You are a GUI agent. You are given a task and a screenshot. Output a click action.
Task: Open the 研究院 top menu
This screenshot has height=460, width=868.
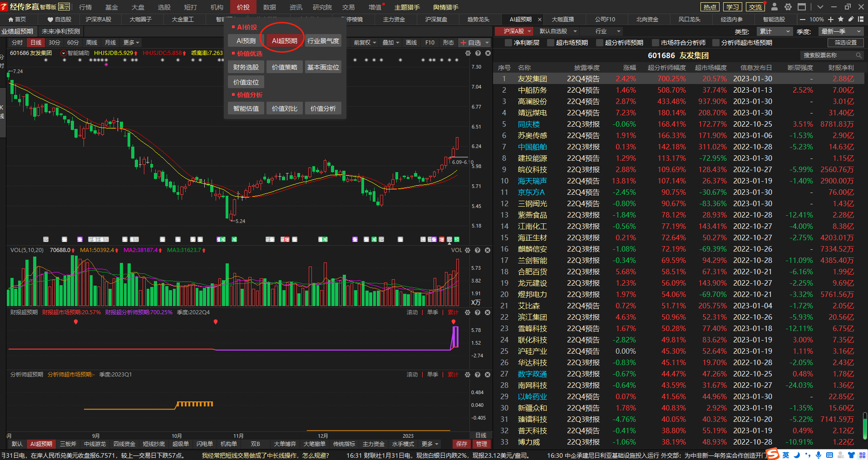tap(322, 7)
